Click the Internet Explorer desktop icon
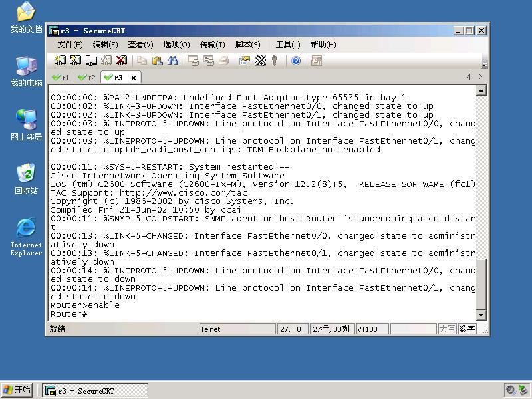Viewport: 532px width, 399px height. [26, 237]
